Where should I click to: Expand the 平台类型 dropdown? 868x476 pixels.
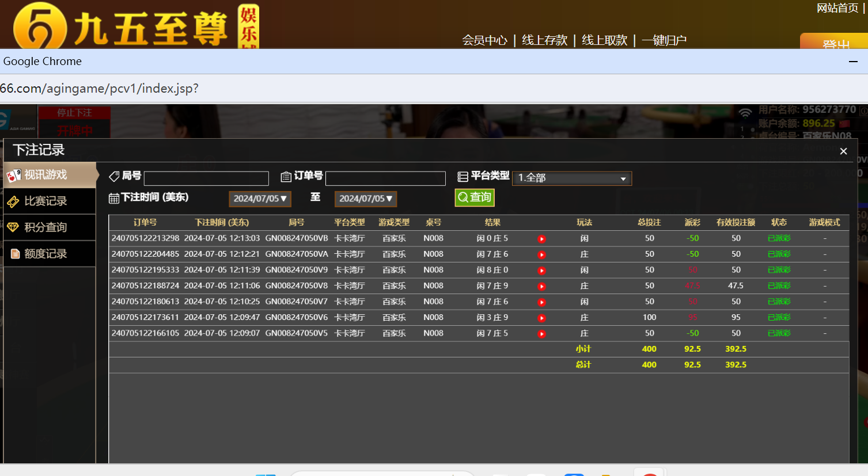click(x=572, y=178)
